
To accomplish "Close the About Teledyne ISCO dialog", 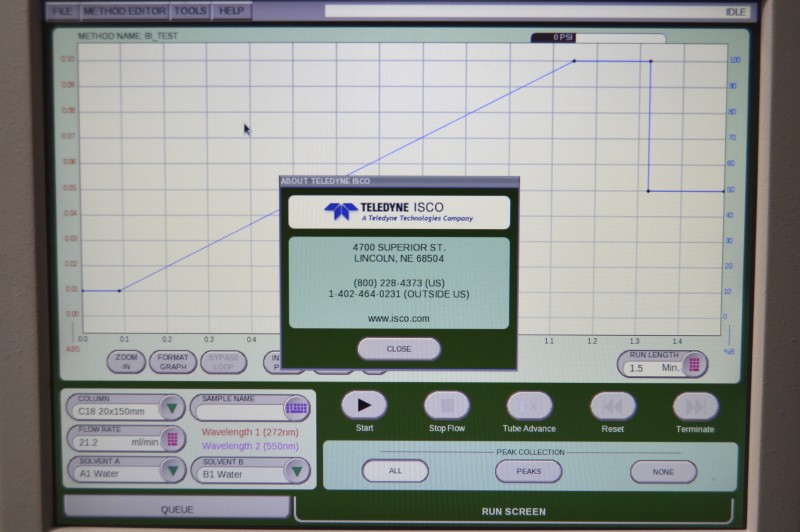I will click(x=398, y=349).
